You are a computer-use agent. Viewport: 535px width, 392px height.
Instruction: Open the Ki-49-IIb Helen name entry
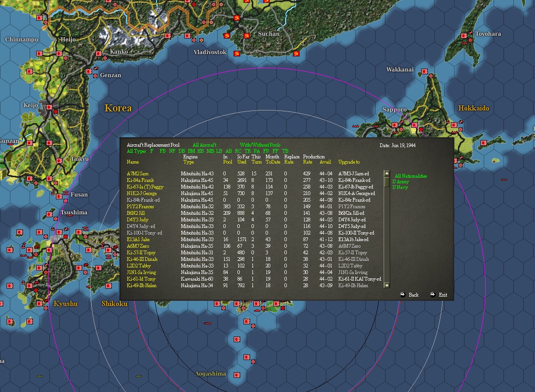click(142, 285)
